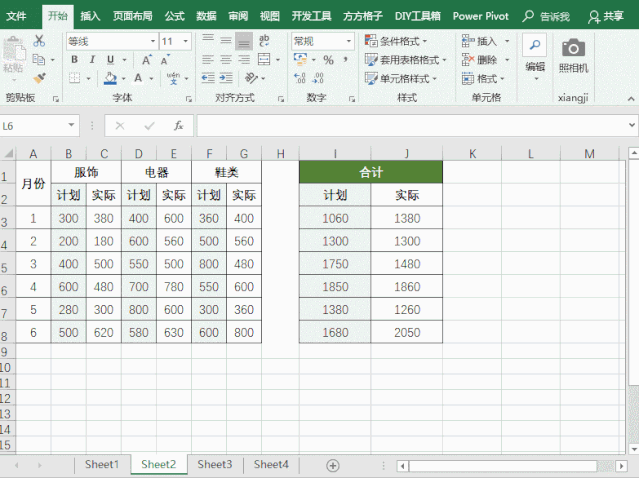
Task: Switch to the 页面布局 tab
Action: pos(133,16)
